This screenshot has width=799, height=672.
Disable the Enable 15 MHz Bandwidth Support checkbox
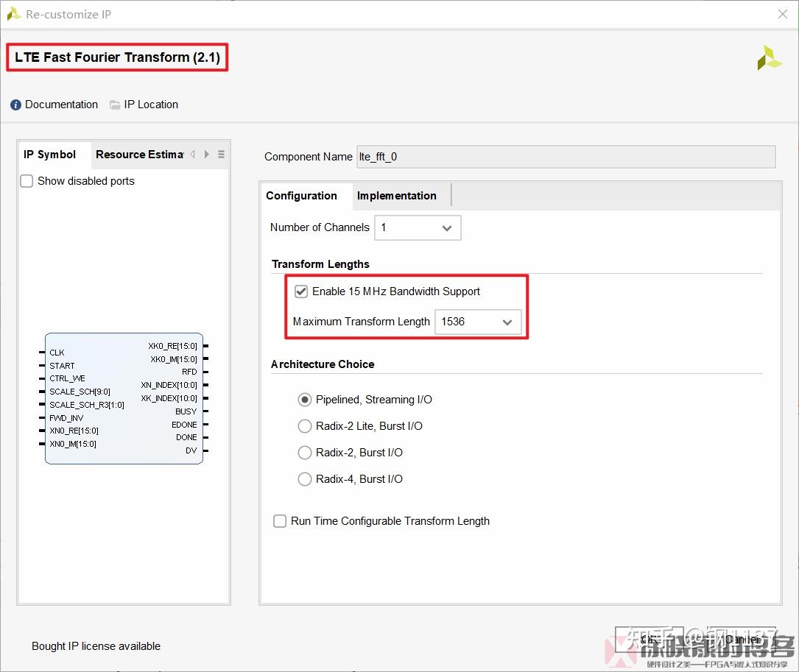(x=301, y=291)
